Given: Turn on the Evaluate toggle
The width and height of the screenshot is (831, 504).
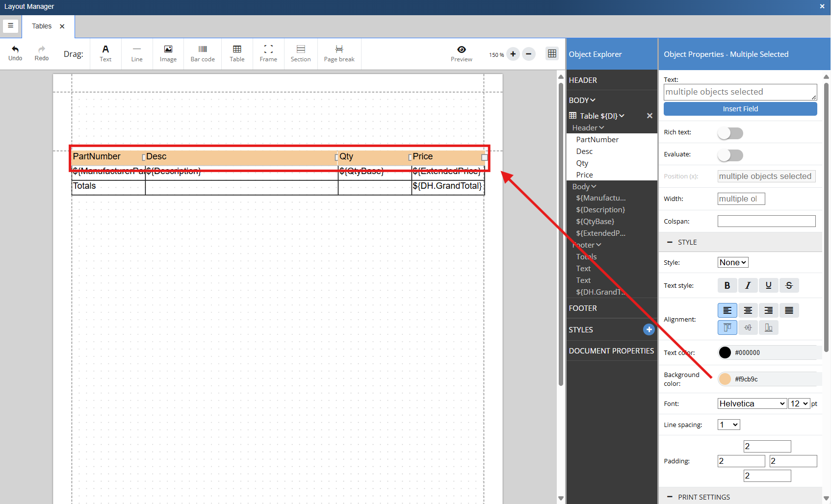Looking at the screenshot, I should coord(730,155).
